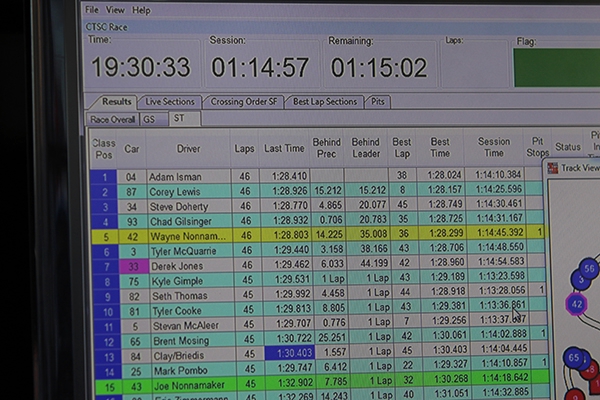Image resolution: width=600 pixels, height=400 pixels.
Task: Open the File menu
Action: pyautogui.click(x=92, y=10)
